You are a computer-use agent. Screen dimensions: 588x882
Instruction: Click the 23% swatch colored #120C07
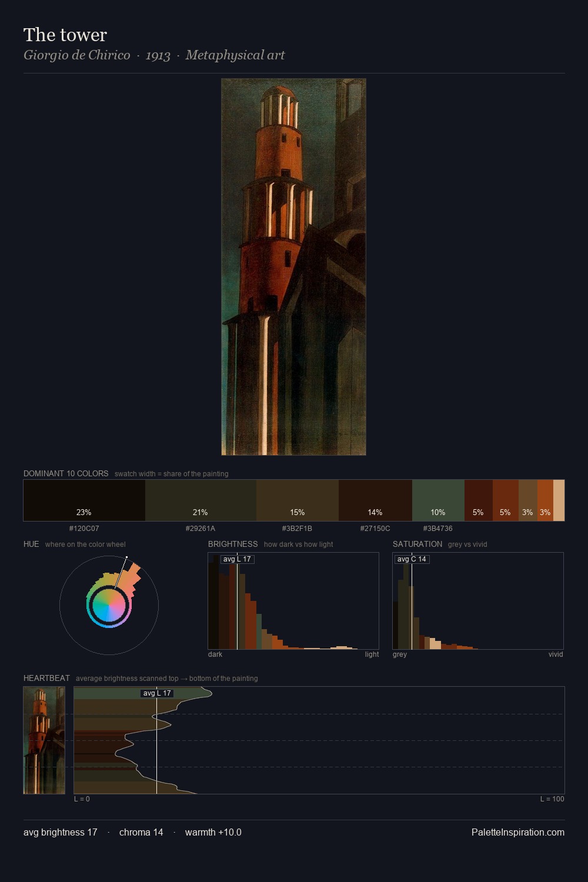pyautogui.click(x=84, y=500)
